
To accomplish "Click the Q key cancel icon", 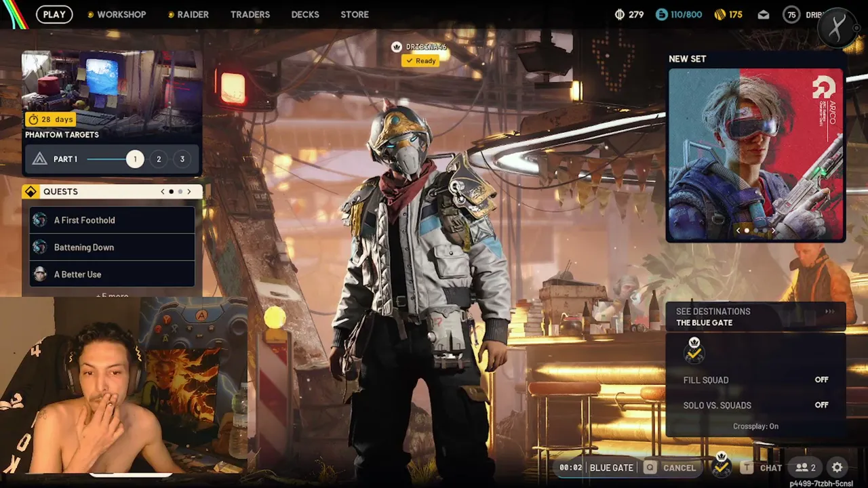I will 650,467.
